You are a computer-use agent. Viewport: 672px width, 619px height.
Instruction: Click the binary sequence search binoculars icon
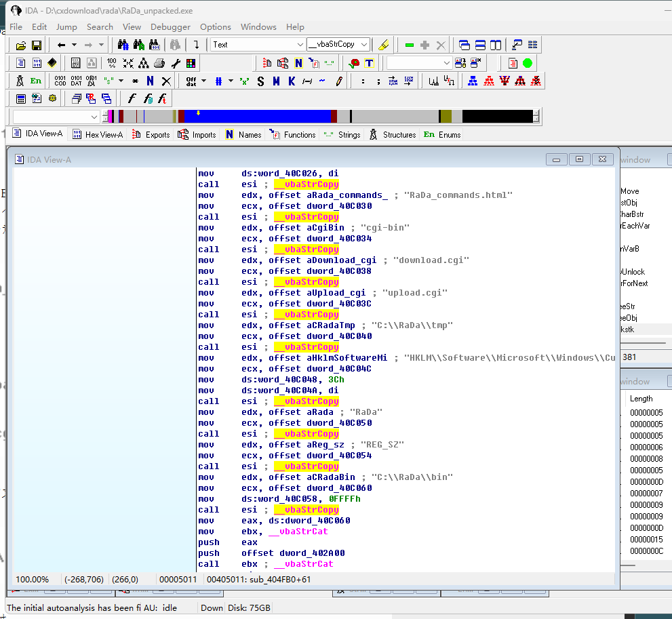click(155, 45)
